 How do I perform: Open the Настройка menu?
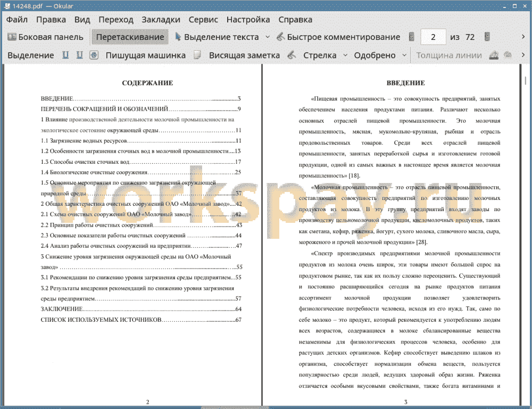click(x=248, y=20)
